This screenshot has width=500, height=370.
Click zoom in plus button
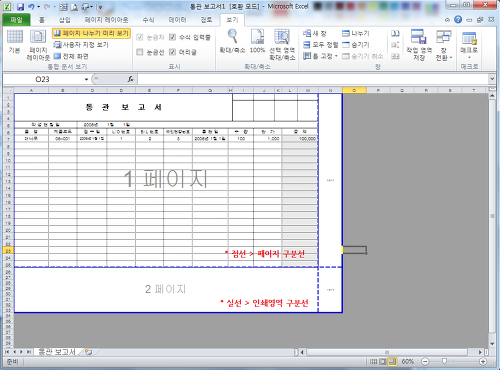click(483, 361)
